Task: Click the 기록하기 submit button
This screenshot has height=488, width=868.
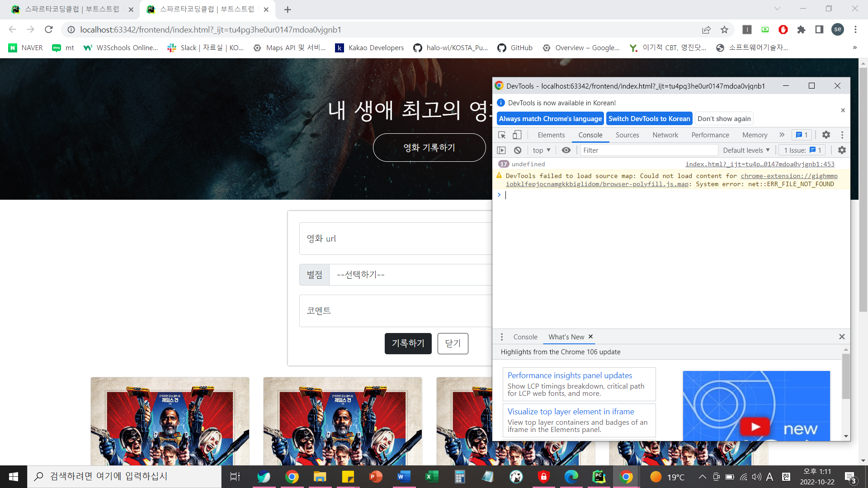Action: point(408,343)
